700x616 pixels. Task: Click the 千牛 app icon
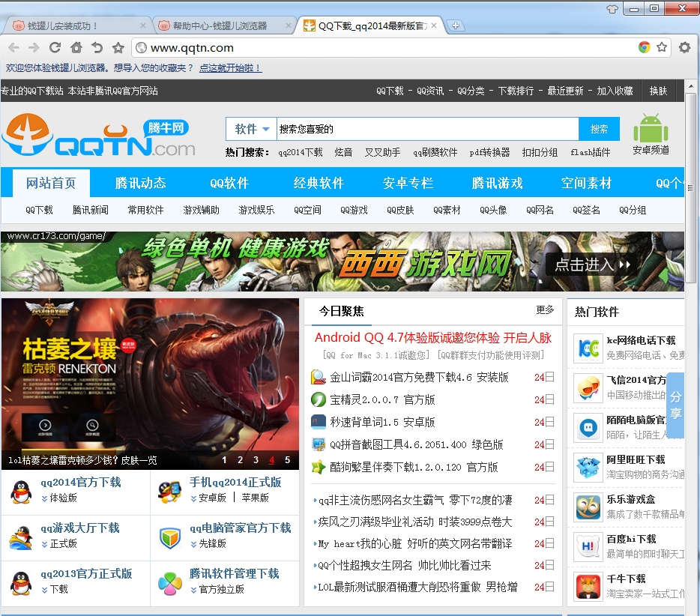point(588,587)
